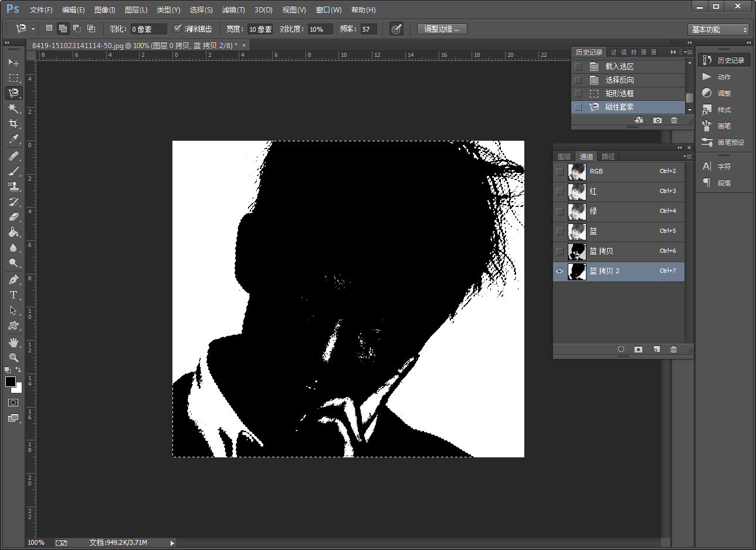The height and width of the screenshot is (550, 756).
Task: Click the foreground color swatch
Action: point(10,382)
